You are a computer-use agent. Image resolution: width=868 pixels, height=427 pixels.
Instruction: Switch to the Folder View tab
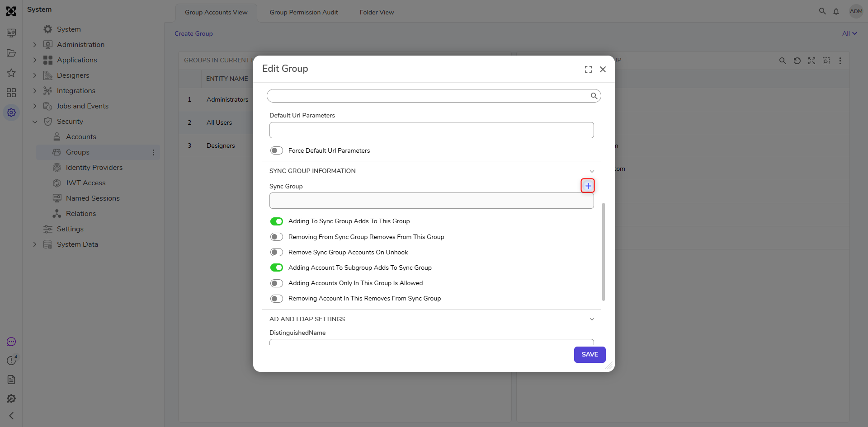pyautogui.click(x=377, y=12)
